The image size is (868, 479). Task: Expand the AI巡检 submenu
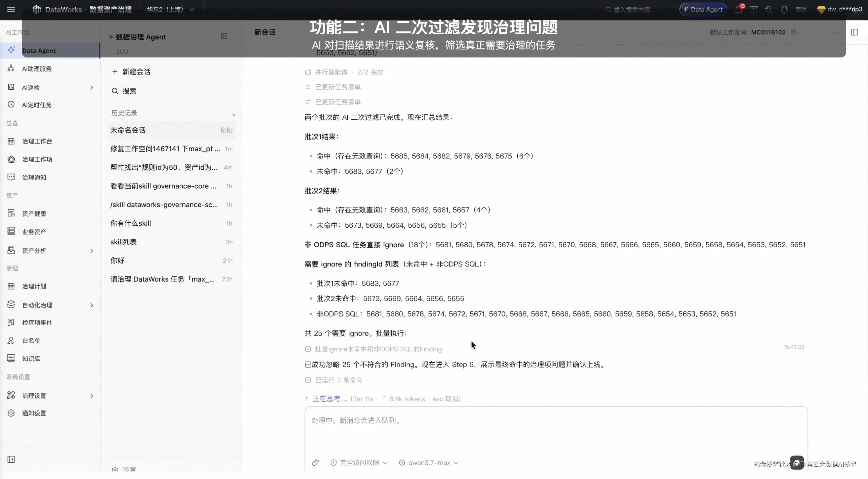tap(92, 88)
